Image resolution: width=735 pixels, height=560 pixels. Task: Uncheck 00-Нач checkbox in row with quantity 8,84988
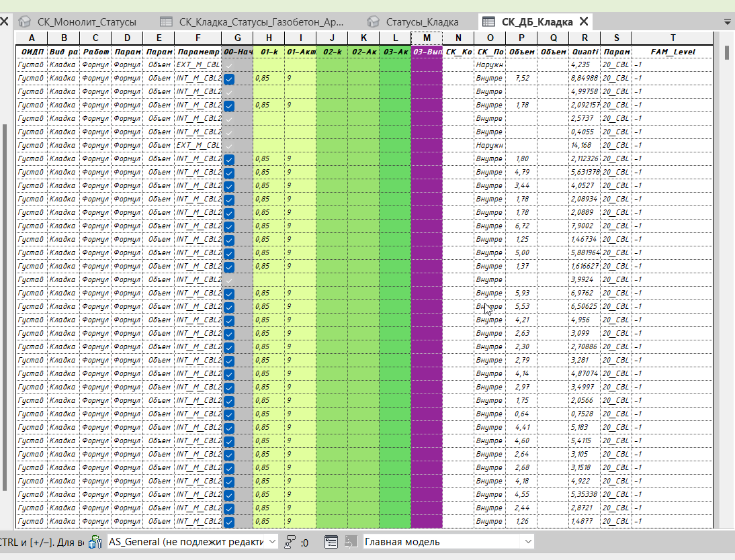[x=228, y=79]
